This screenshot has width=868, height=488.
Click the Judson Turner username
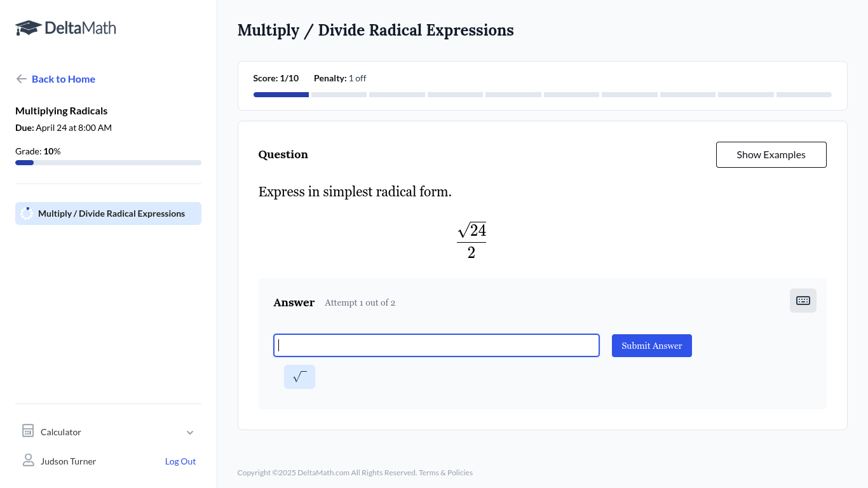pos(68,461)
